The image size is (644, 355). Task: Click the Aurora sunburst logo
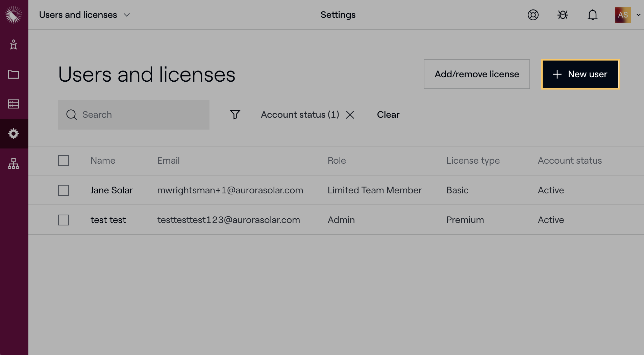coord(14,15)
